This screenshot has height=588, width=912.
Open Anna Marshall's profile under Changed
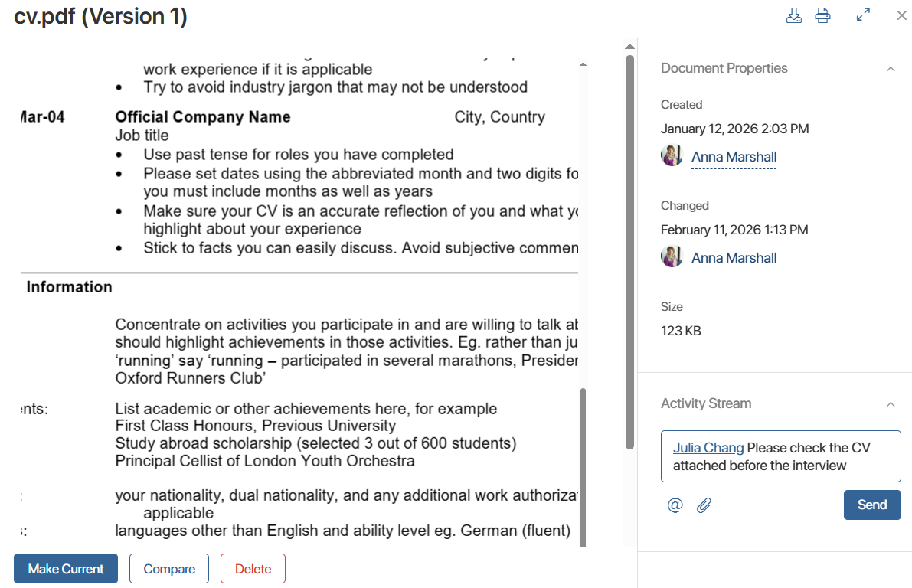coord(734,258)
